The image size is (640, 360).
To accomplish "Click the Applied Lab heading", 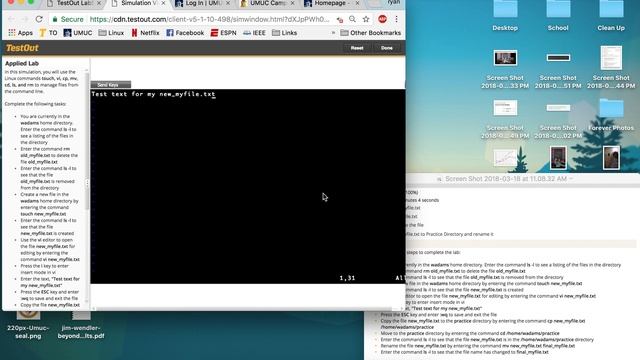I will pos(22,63).
